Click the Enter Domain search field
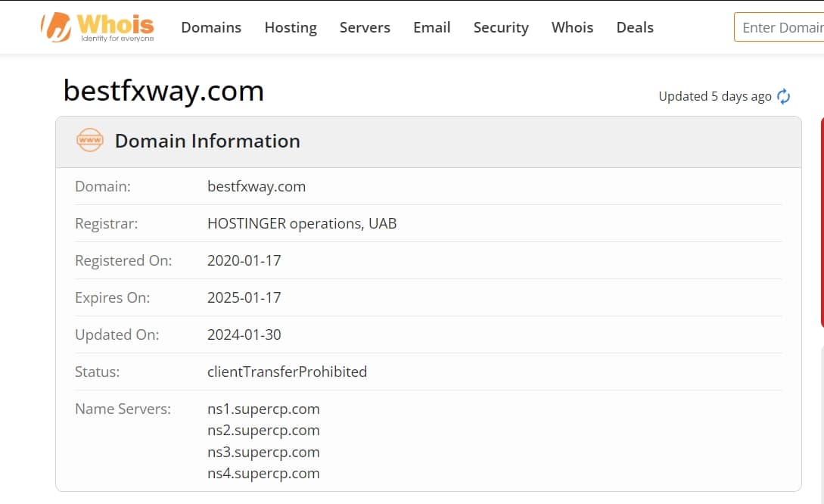The height and width of the screenshot is (504, 824). pos(779,27)
